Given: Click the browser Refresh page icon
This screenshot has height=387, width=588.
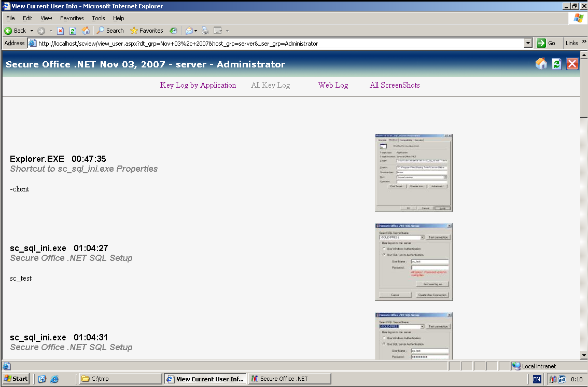Looking at the screenshot, I should (73, 31).
